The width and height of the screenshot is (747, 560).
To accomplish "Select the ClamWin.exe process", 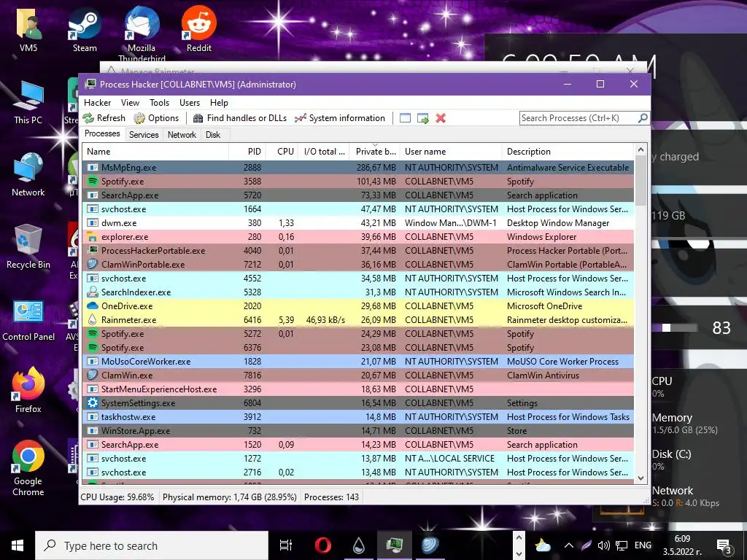I will point(358,376).
